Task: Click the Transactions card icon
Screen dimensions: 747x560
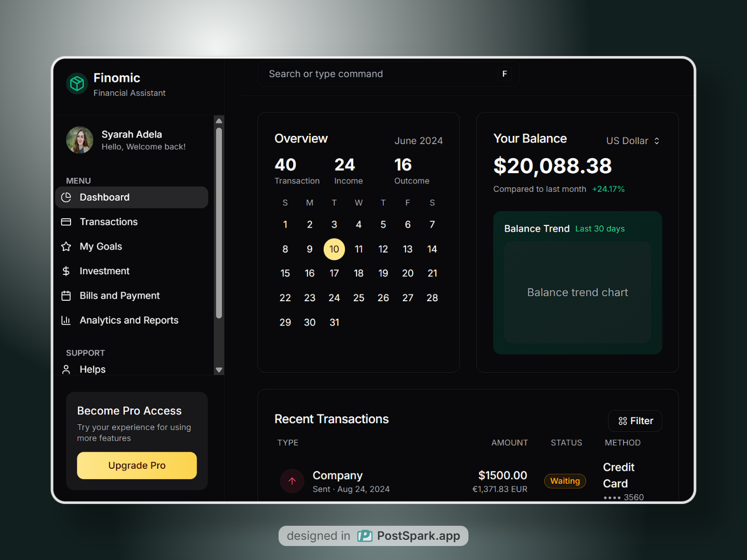Action: pyautogui.click(x=66, y=222)
